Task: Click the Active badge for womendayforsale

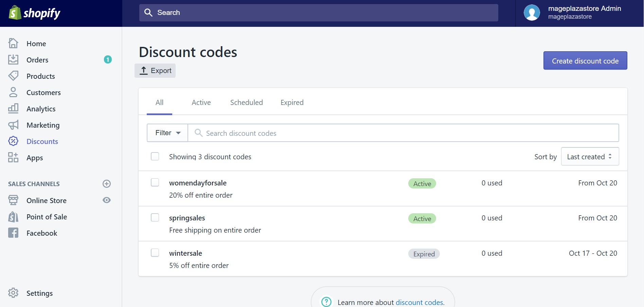Action: 422,183
